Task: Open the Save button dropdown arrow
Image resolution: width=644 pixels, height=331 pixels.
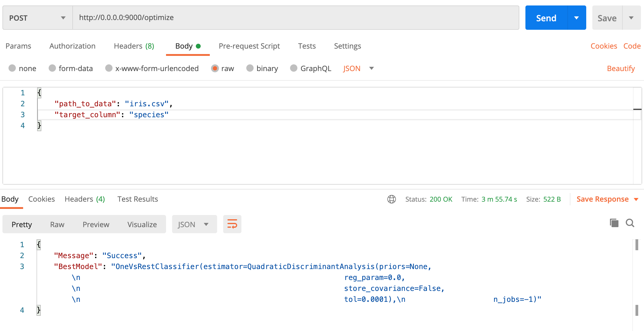Action: [631, 18]
